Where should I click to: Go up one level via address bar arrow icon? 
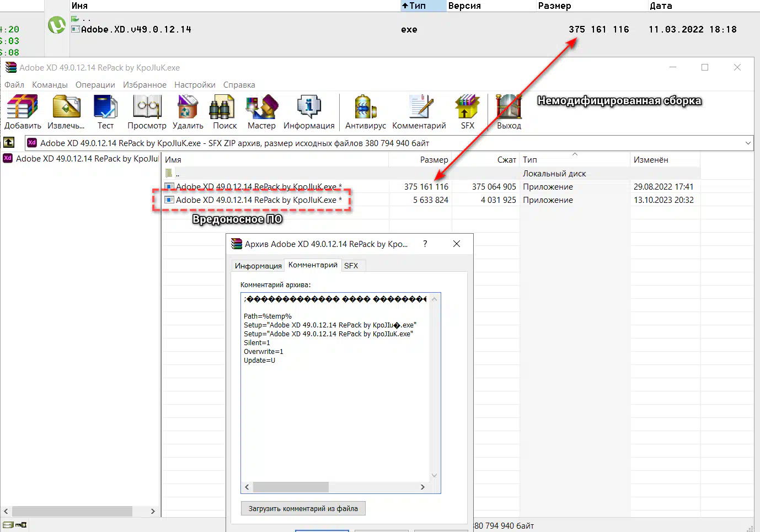[x=9, y=142]
